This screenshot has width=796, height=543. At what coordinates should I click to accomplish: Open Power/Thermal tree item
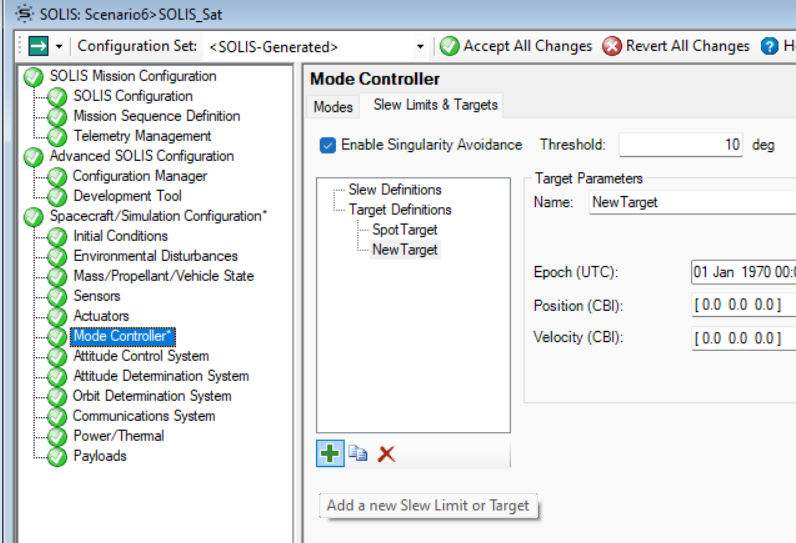119,436
